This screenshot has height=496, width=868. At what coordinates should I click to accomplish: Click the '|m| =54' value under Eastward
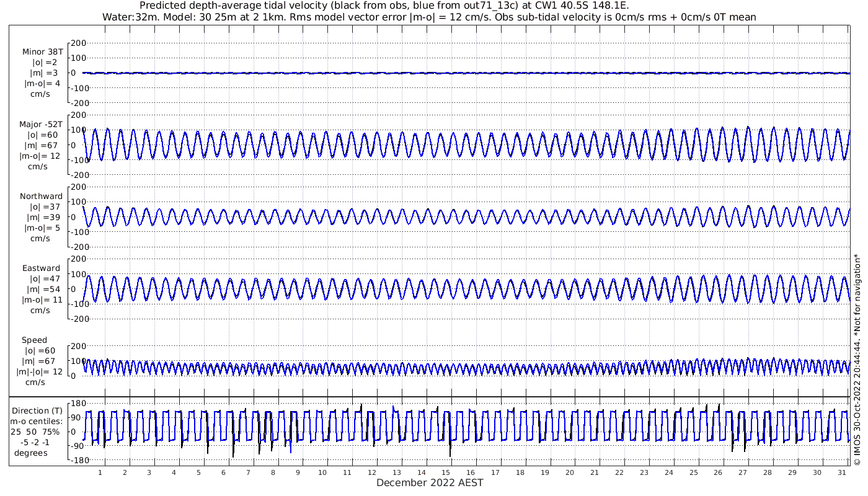[43, 290]
